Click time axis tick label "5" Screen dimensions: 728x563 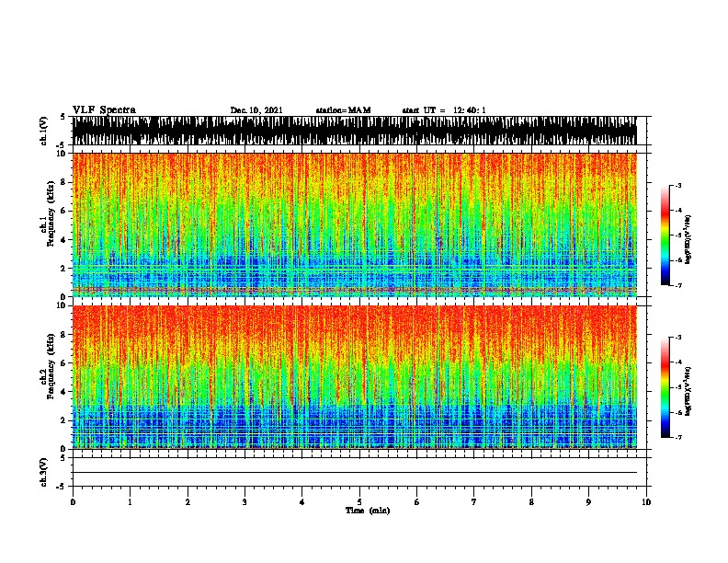(359, 502)
